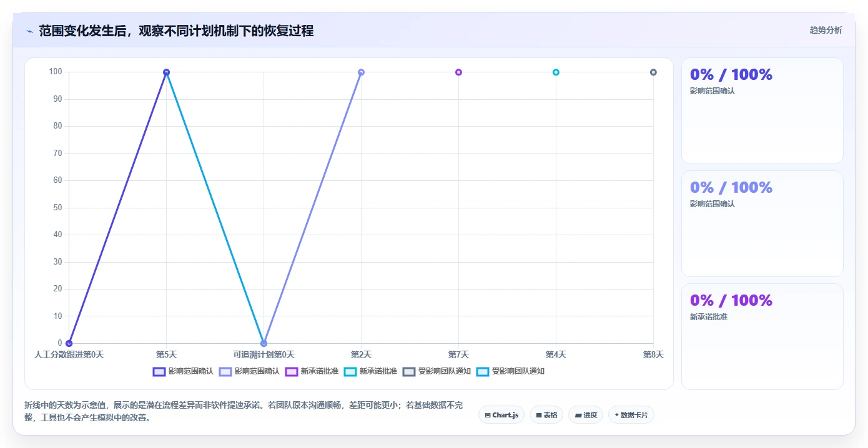Click the y-axis value 100
Image resolution: width=868 pixels, height=448 pixels.
click(56, 72)
